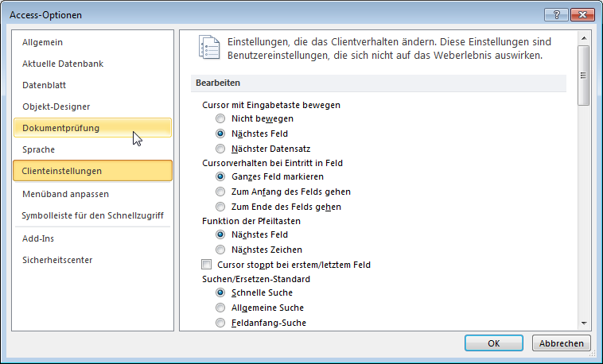Click the help question mark button
The image size is (603, 364).
556,15
